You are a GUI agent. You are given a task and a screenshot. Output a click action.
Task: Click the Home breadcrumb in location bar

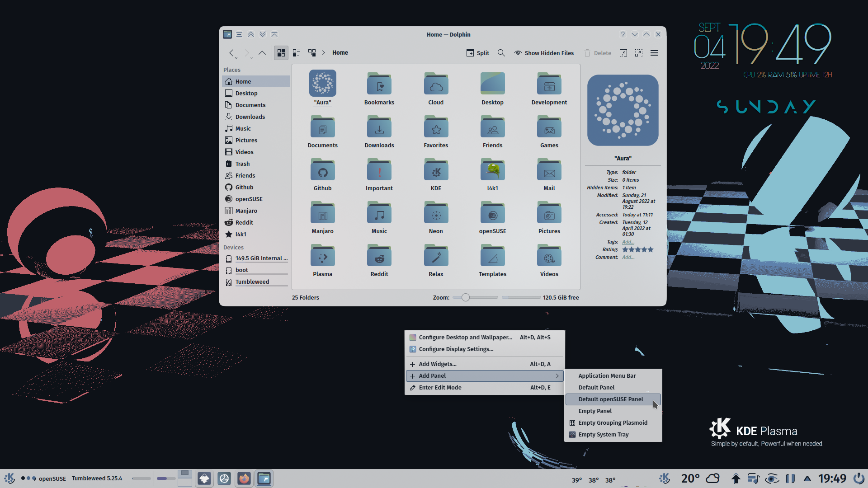340,53
